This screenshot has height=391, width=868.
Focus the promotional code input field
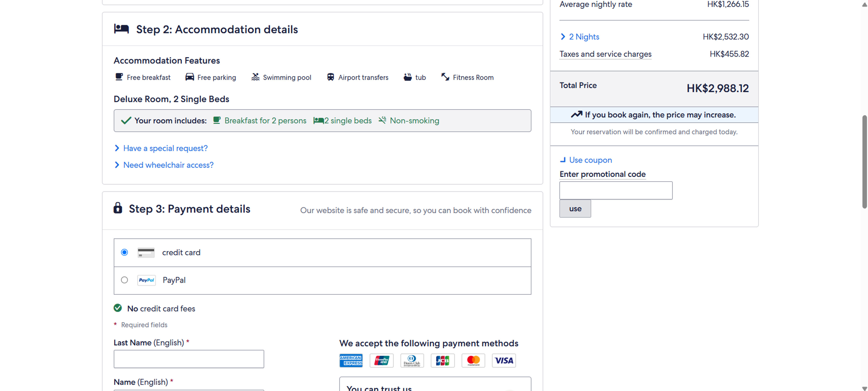pyautogui.click(x=616, y=190)
